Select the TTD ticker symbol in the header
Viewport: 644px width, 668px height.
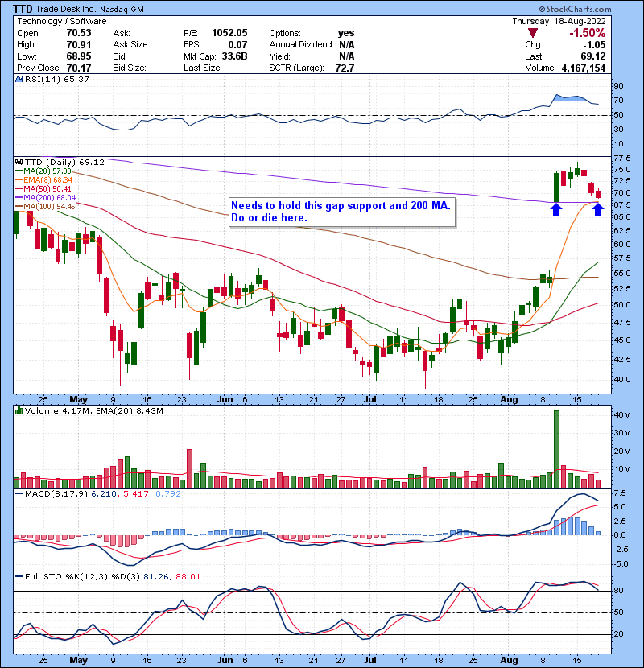click(23, 9)
